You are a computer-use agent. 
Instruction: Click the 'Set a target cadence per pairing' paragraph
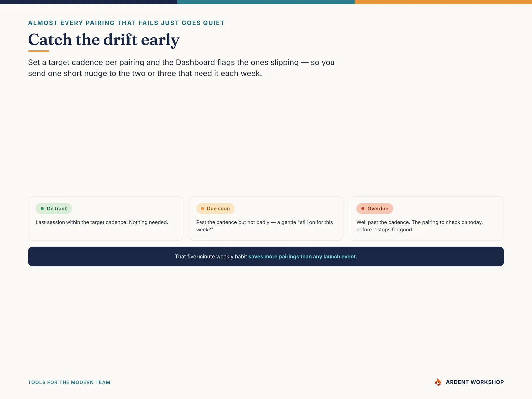181,68
